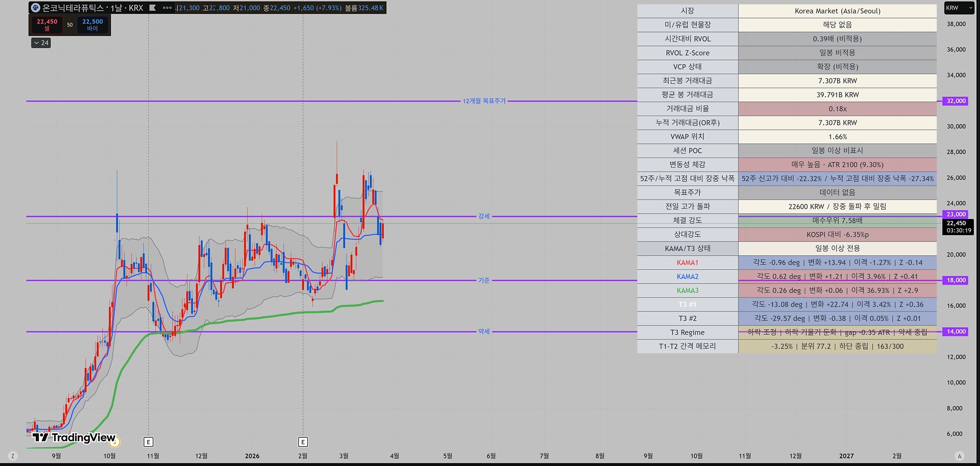Click the 온코닉테라퓨틱스 symbol title
The height and width of the screenshot is (466, 980).
click(x=73, y=8)
